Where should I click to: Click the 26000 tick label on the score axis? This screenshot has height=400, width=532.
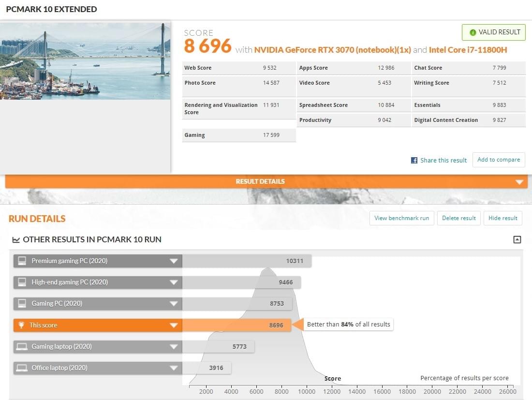pos(507,391)
